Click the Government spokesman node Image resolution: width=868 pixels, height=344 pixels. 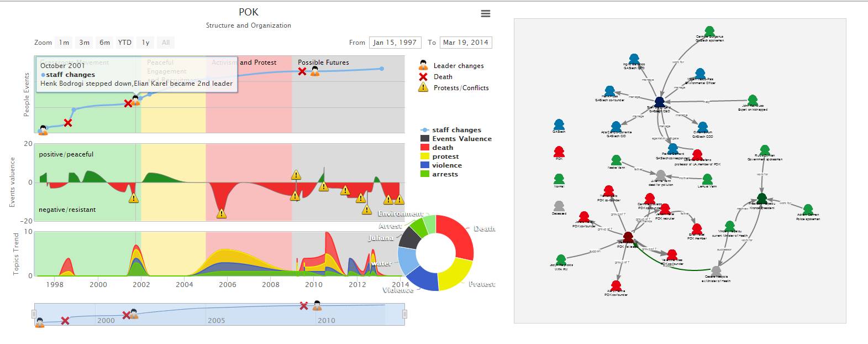coord(765,150)
